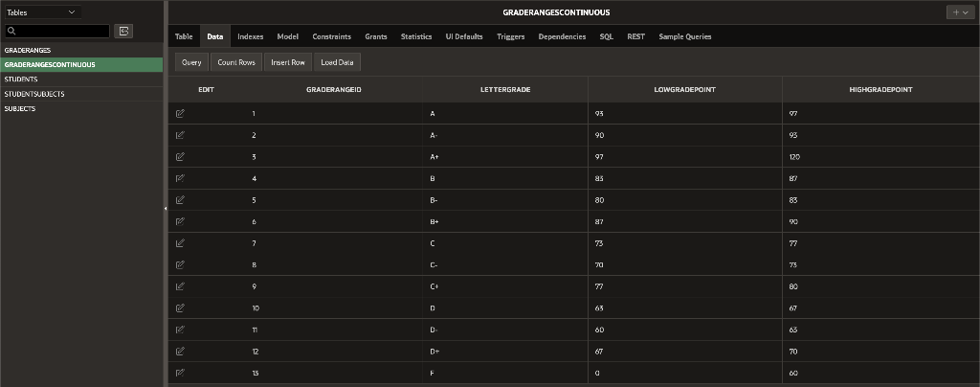Click the high grade point value 120

click(794, 157)
